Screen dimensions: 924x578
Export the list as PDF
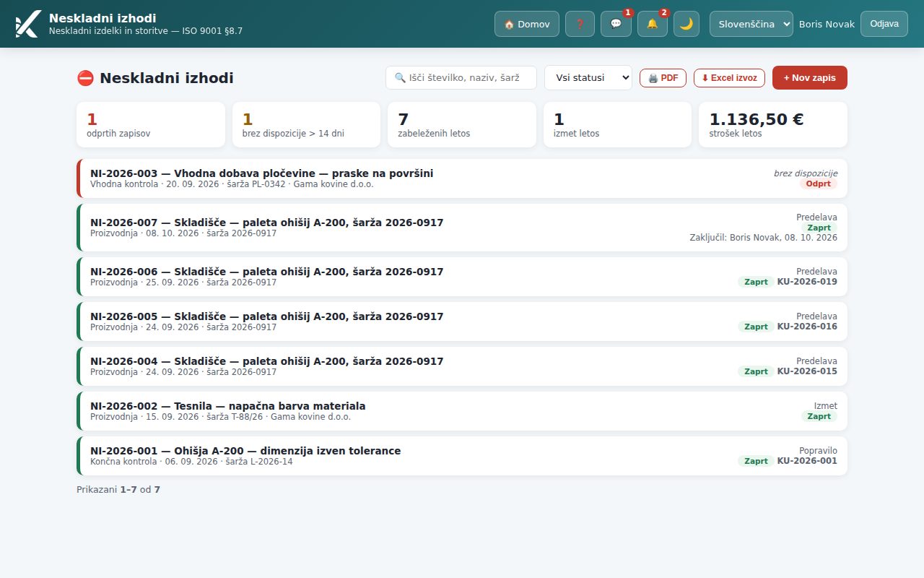pyautogui.click(x=663, y=78)
